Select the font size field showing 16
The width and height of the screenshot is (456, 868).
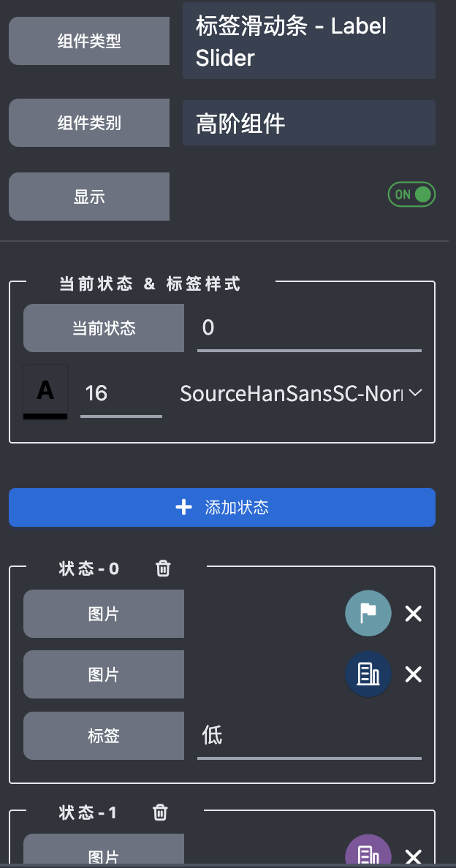point(121,393)
